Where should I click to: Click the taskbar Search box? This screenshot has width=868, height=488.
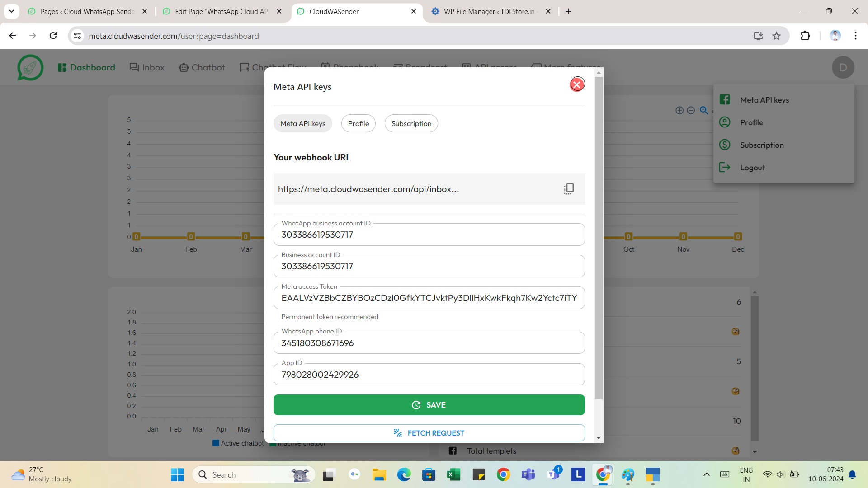(x=254, y=475)
